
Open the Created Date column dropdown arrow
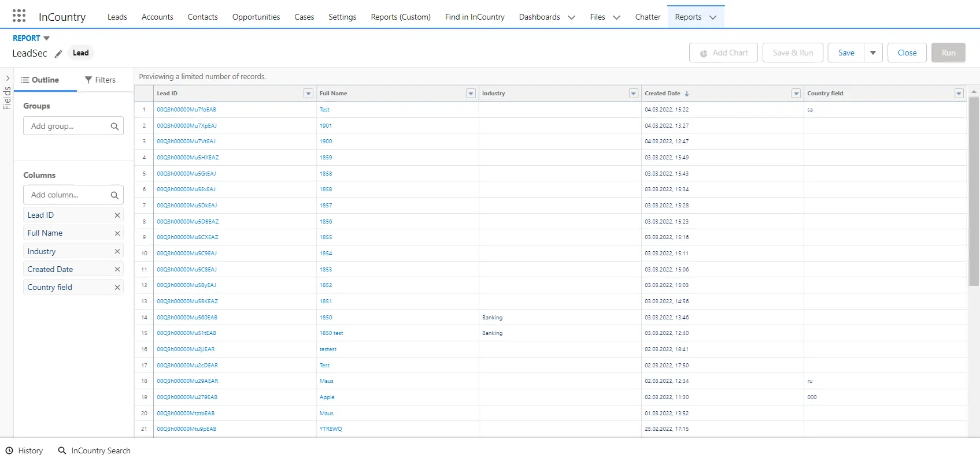pos(796,94)
